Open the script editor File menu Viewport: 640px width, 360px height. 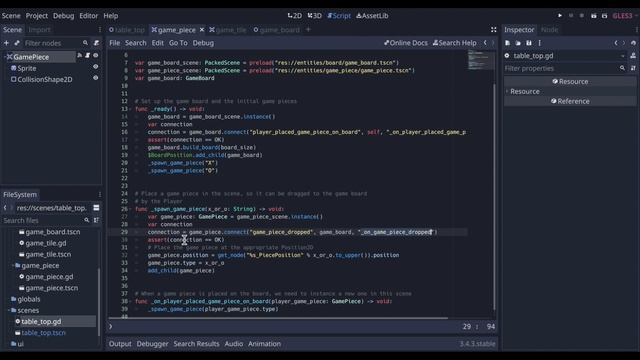[x=115, y=43]
